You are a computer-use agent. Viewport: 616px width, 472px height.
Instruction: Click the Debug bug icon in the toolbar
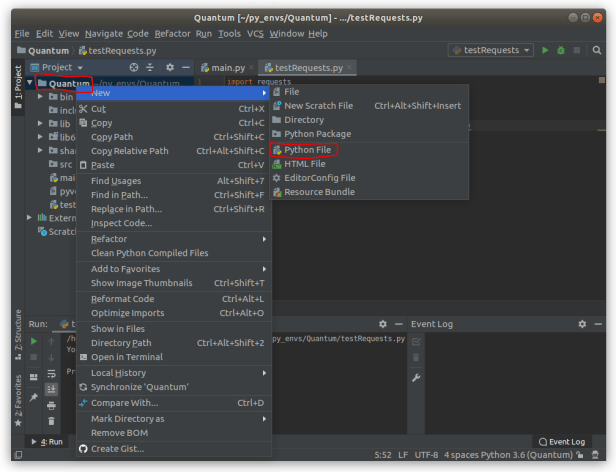tap(561, 50)
